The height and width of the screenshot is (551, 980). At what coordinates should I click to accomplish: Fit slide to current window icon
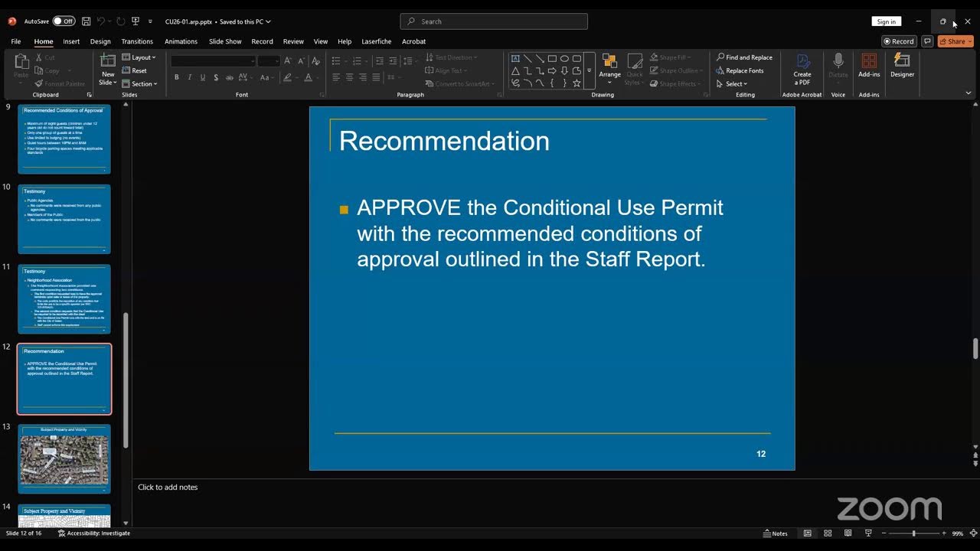973,533
